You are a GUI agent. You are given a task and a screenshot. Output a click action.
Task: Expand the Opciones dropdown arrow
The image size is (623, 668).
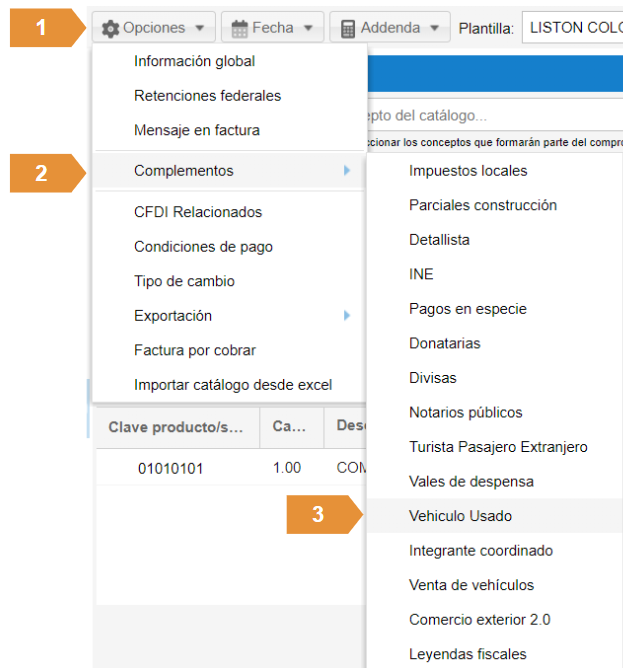point(201,28)
